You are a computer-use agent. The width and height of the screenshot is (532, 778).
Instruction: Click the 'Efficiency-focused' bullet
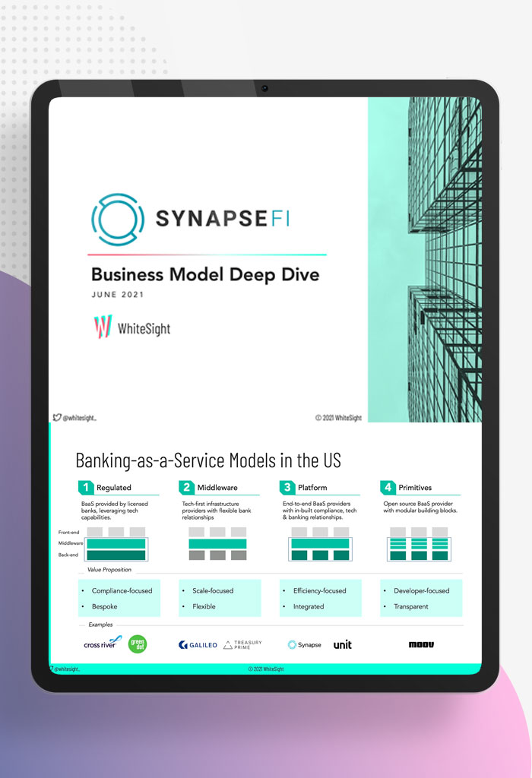320,591
